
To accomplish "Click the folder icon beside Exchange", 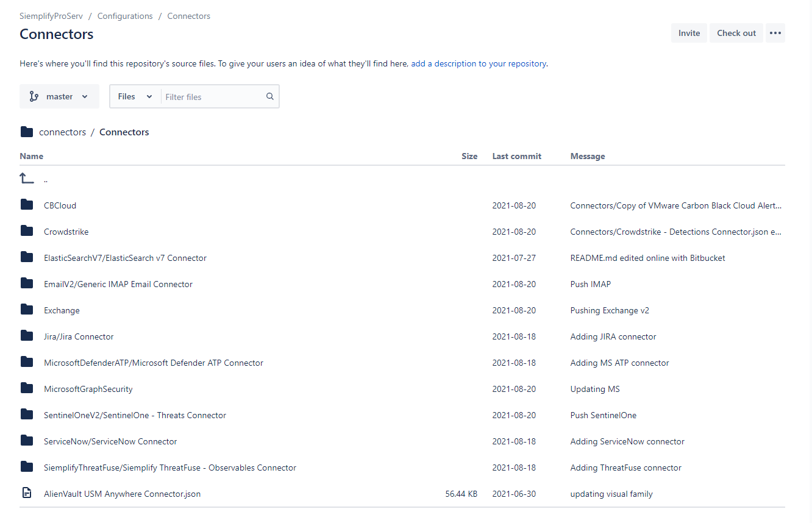I will coord(27,310).
